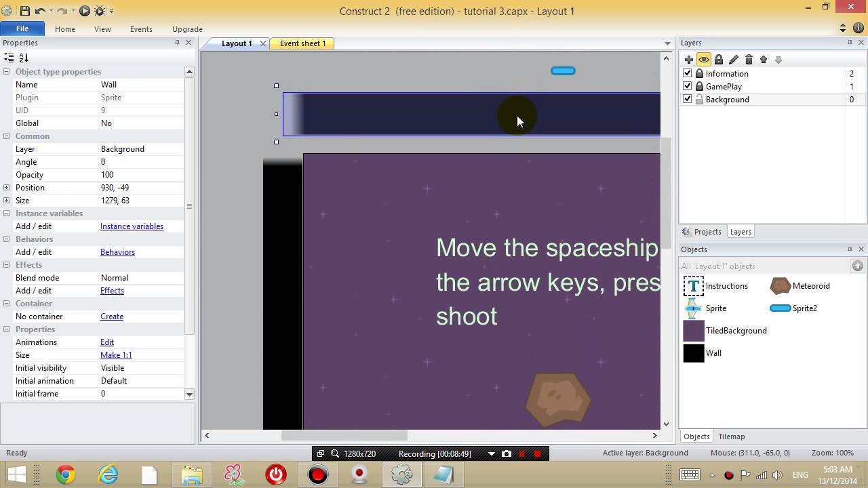Unlock the Information layer padlock
This screenshot has height=488, width=868.
click(699, 73)
